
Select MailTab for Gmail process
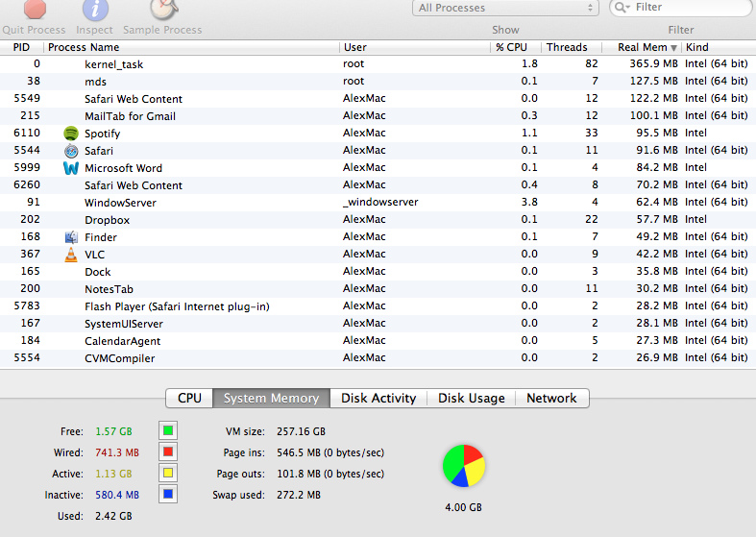point(378,116)
